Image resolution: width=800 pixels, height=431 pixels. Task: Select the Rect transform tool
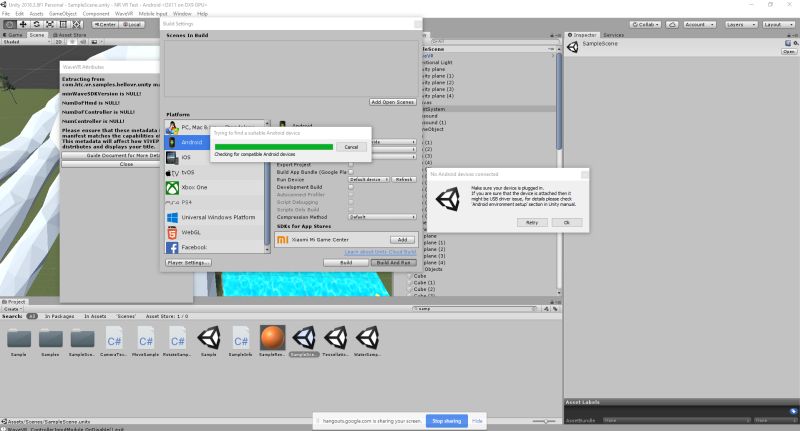[x=63, y=24]
